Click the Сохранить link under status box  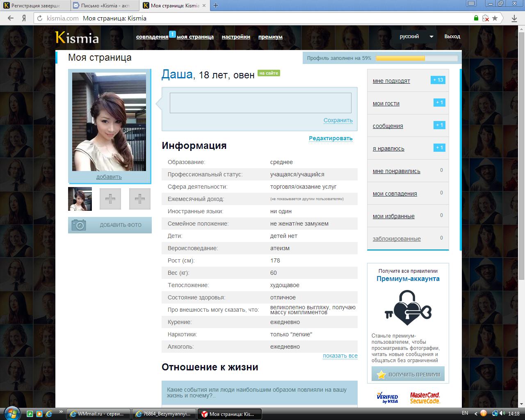(x=338, y=120)
